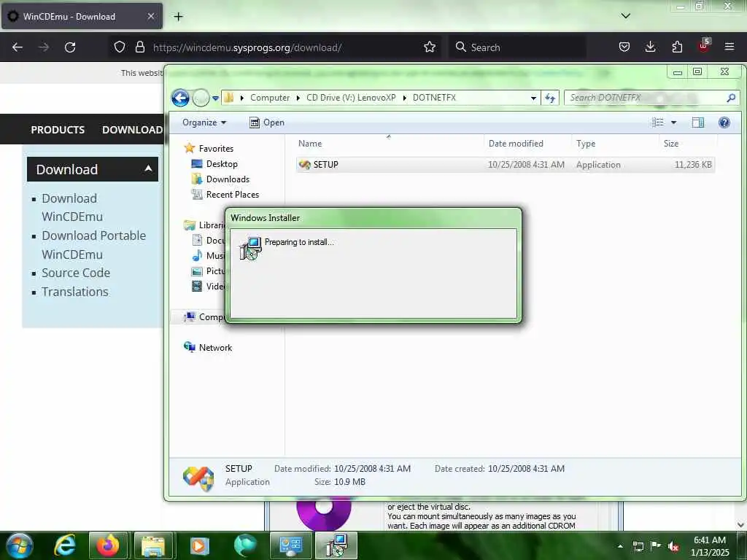Toggle the preview pane icon
Viewport: 747px width, 560px height.
697,122
